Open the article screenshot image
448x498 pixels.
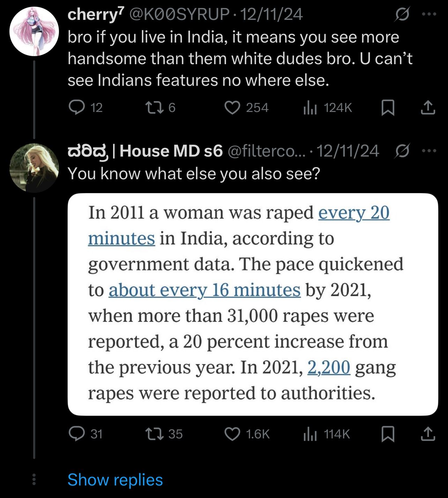[253, 304]
